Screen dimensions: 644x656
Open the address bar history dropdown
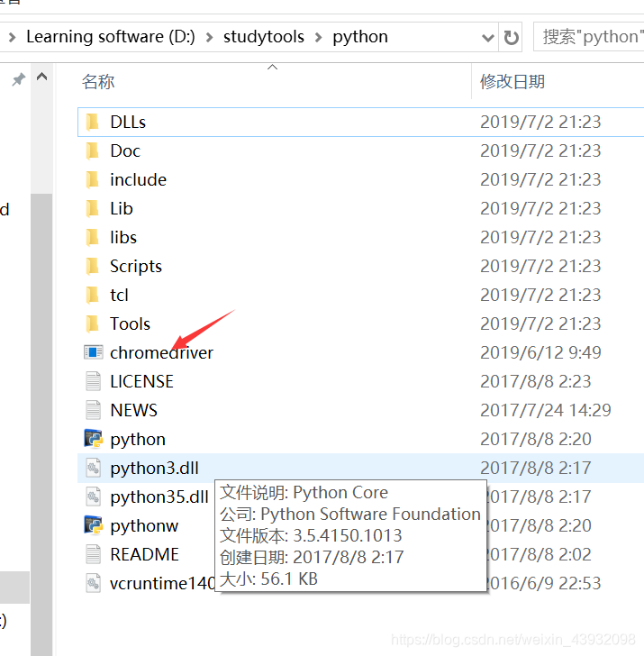click(487, 38)
